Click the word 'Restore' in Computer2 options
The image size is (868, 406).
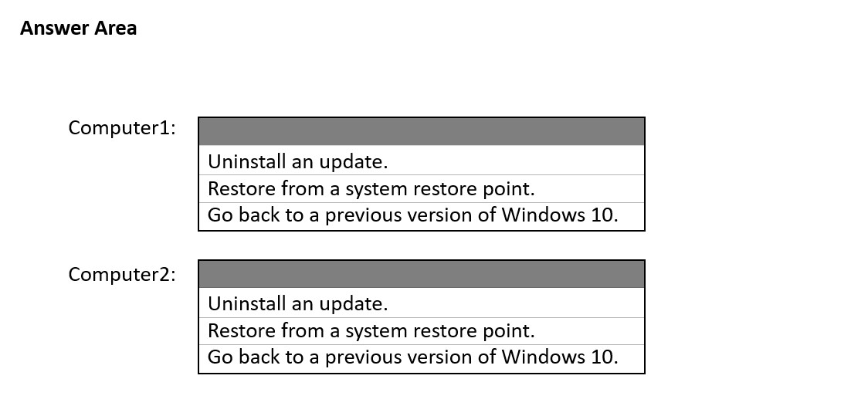[x=242, y=331]
